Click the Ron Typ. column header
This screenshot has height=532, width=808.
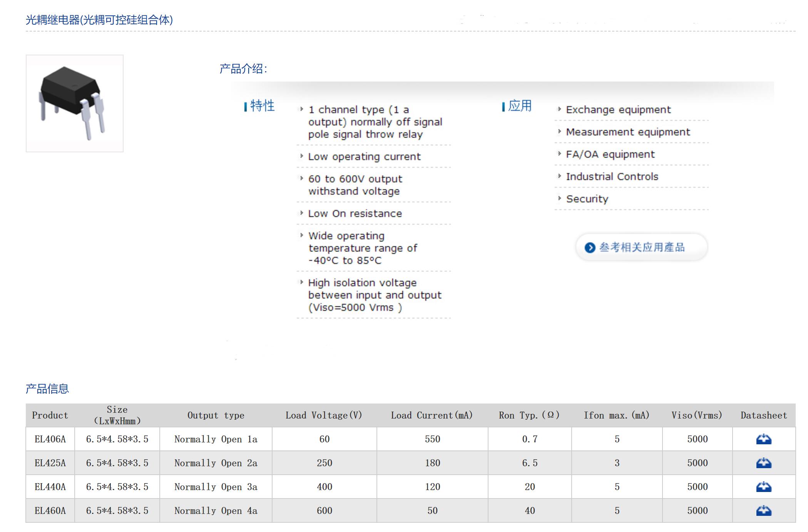click(529, 415)
